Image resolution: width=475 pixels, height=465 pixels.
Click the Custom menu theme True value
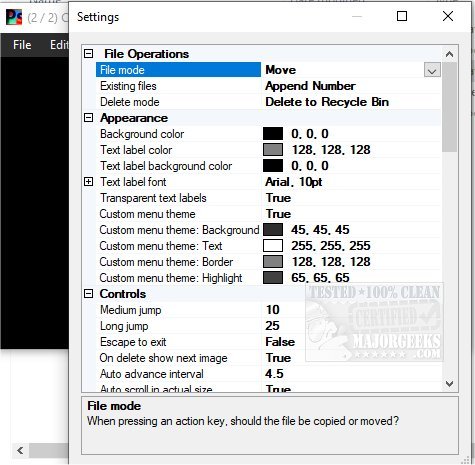(x=278, y=214)
